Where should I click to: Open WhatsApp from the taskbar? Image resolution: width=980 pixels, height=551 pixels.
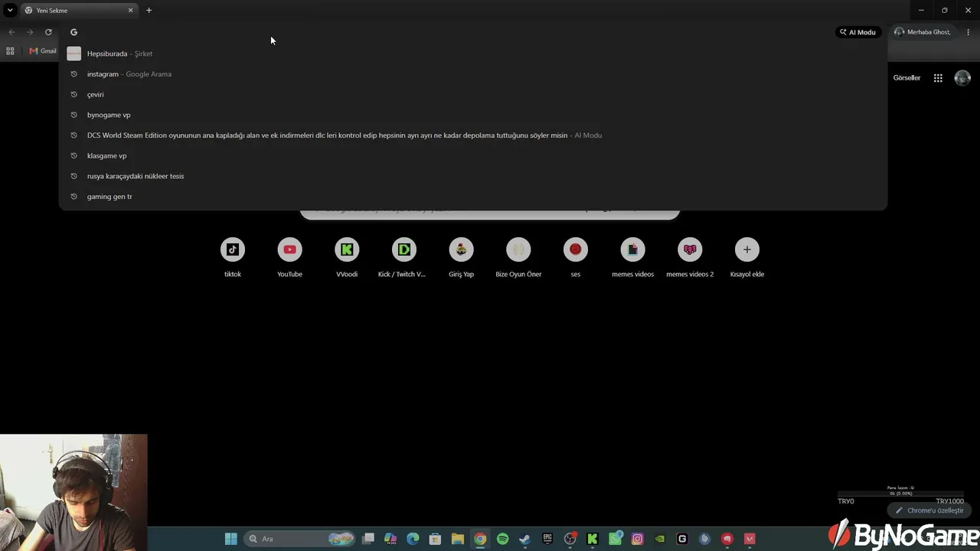click(615, 539)
